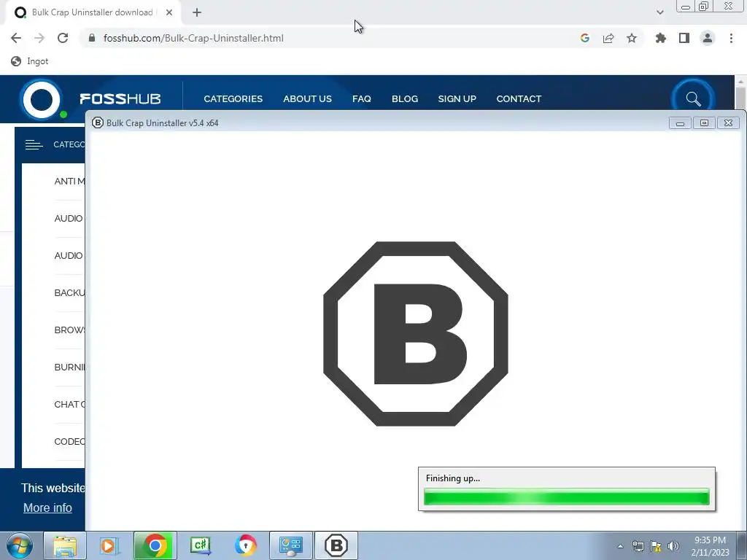Viewport: 747px width, 560px height.
Task: Toggle Chrome side panel icon
Action: 684,38
